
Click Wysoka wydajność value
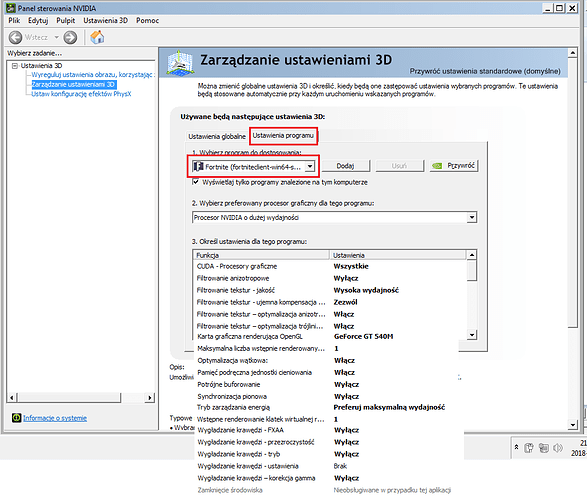tap(366, 290)
